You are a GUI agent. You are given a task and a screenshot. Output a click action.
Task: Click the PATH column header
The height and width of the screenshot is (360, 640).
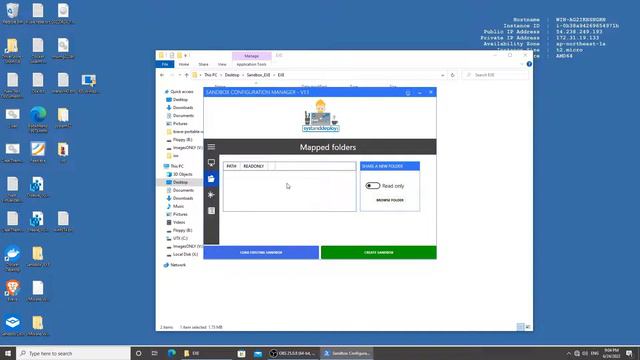coord(231,166)
